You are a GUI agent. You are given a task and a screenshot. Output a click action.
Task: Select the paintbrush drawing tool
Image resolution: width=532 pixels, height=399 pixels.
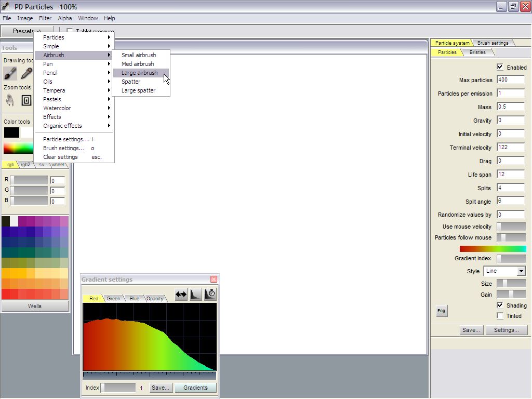[x=10, y=73]
